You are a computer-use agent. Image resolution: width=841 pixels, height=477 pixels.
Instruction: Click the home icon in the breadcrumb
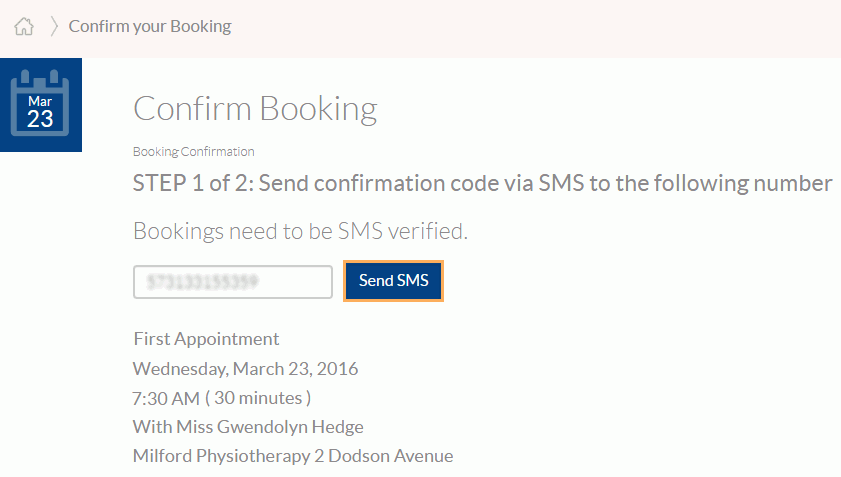coord(24,27)
